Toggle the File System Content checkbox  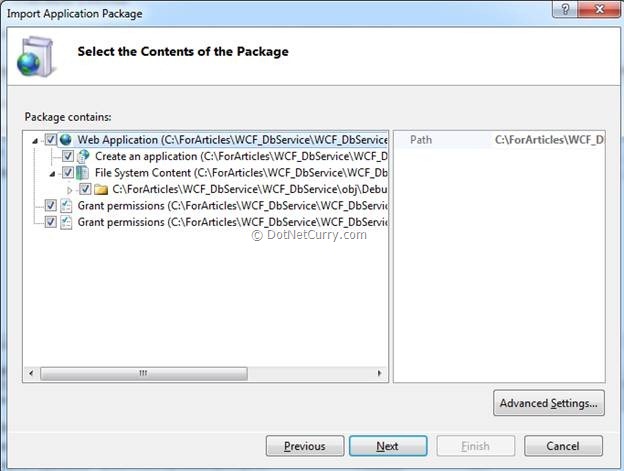point(68,172)
